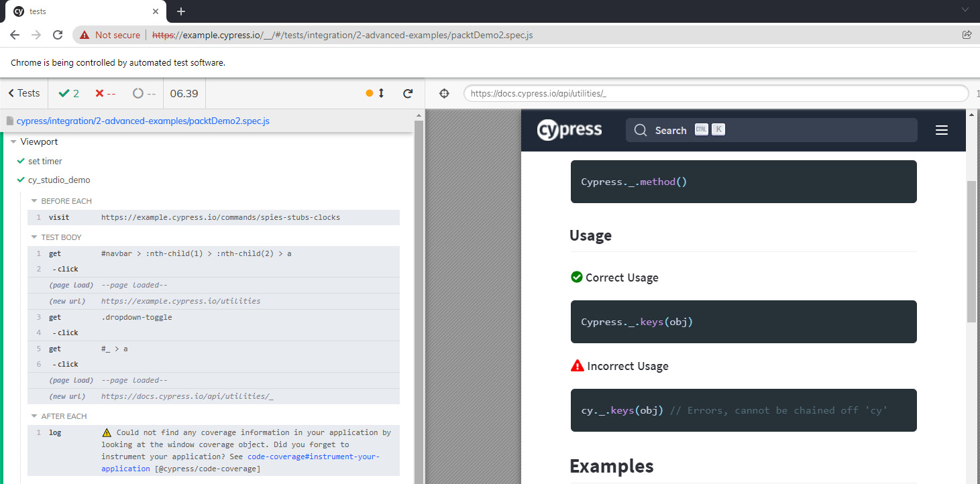Click the first page loaded event row
This screenshot has width=980, height=484.
(213, 286)
